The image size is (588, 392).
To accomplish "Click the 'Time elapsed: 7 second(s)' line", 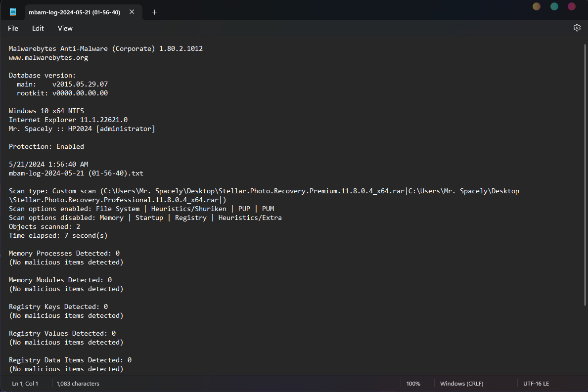I will (58, 236).
